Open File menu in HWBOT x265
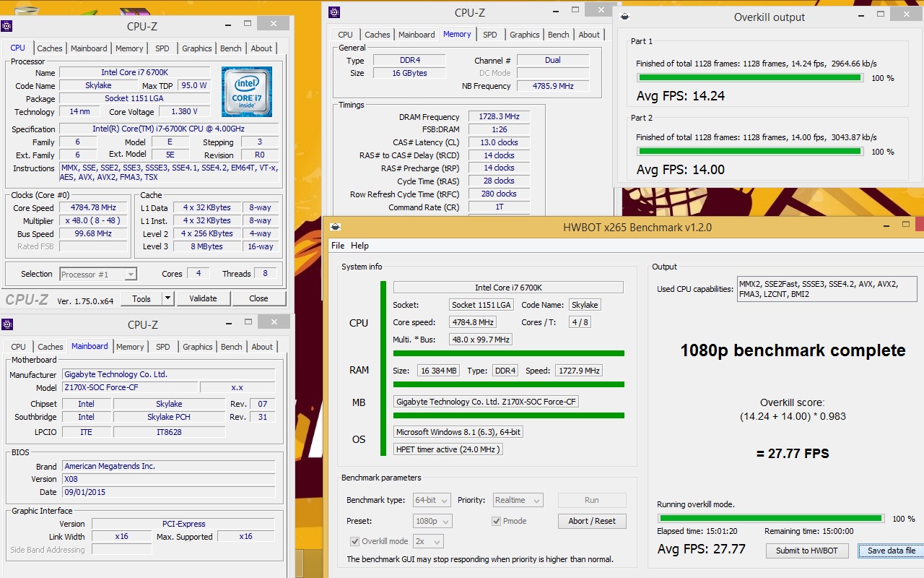The height and width of the screenshot is (578, 924). [338, 246]
